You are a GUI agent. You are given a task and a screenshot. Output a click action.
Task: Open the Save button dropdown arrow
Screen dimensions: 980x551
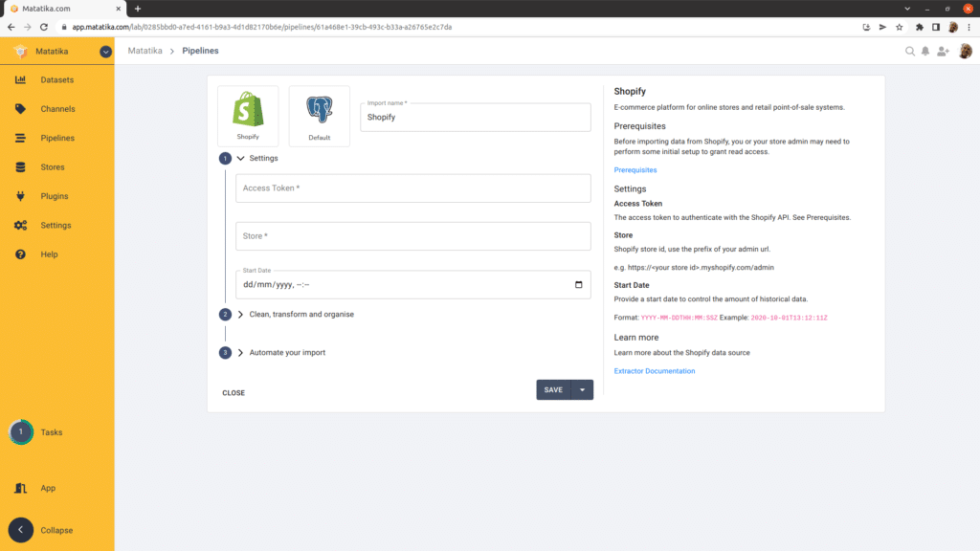(582, 390)
